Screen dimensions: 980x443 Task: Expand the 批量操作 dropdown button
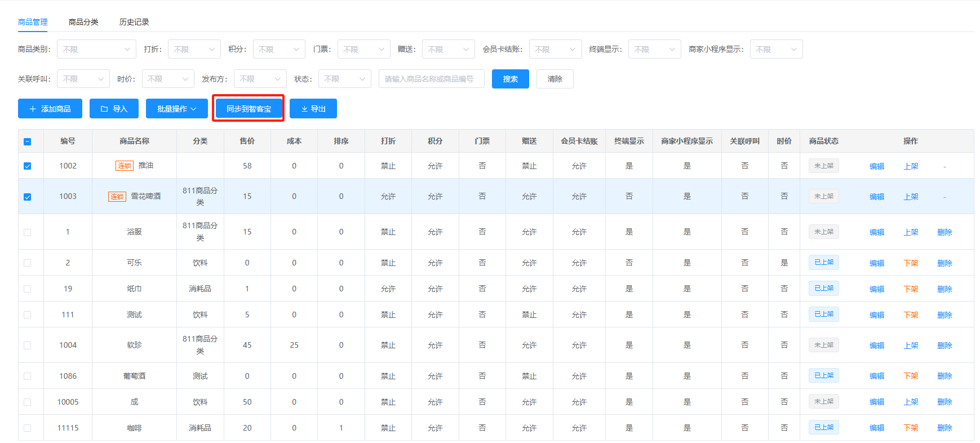point(177,109)
